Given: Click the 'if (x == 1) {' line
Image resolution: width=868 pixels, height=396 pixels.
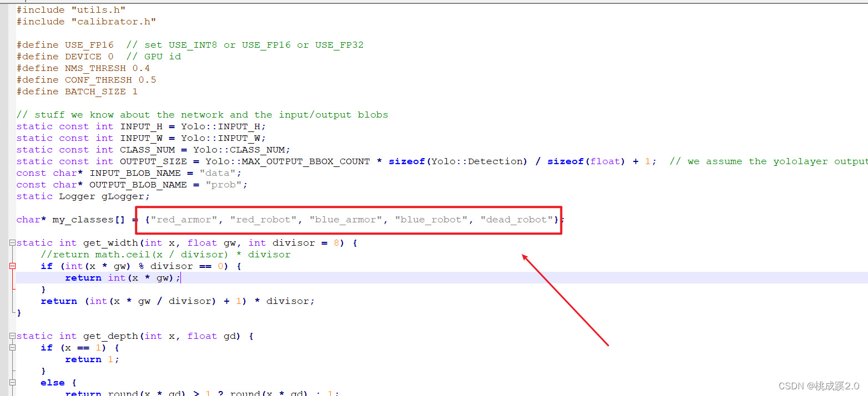Looking at the screenshot, I should point(80,348).
